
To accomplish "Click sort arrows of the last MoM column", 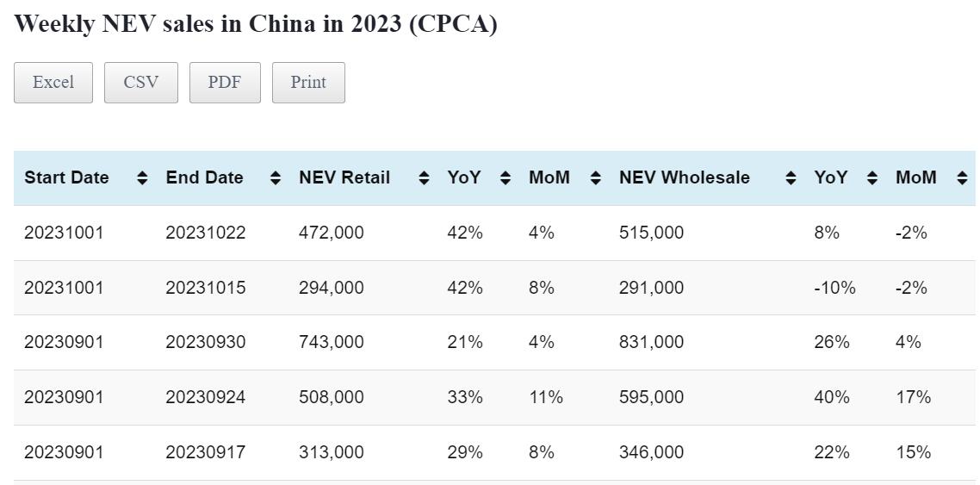I will tap(962, 178).
